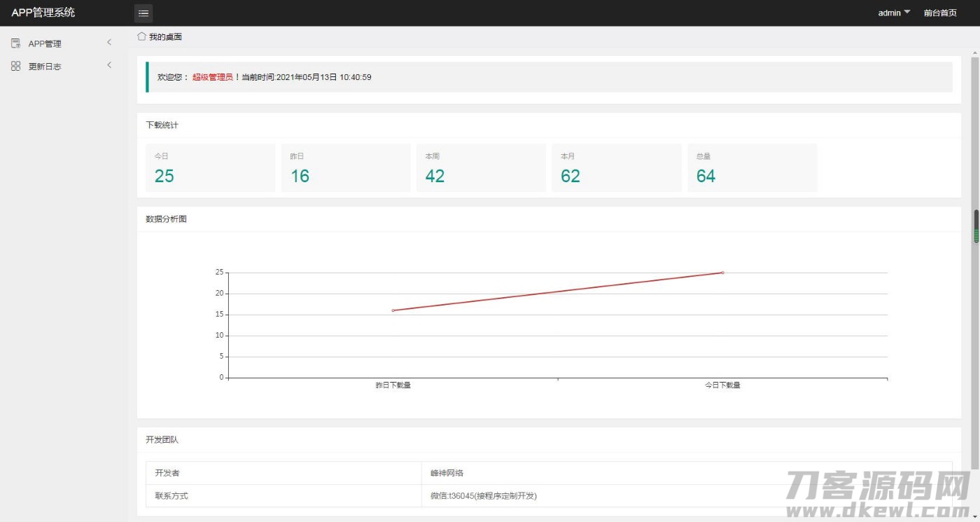Click the 今日下载量 chart data point
Viewport: 980px width, 522px height.
(722, 273)
